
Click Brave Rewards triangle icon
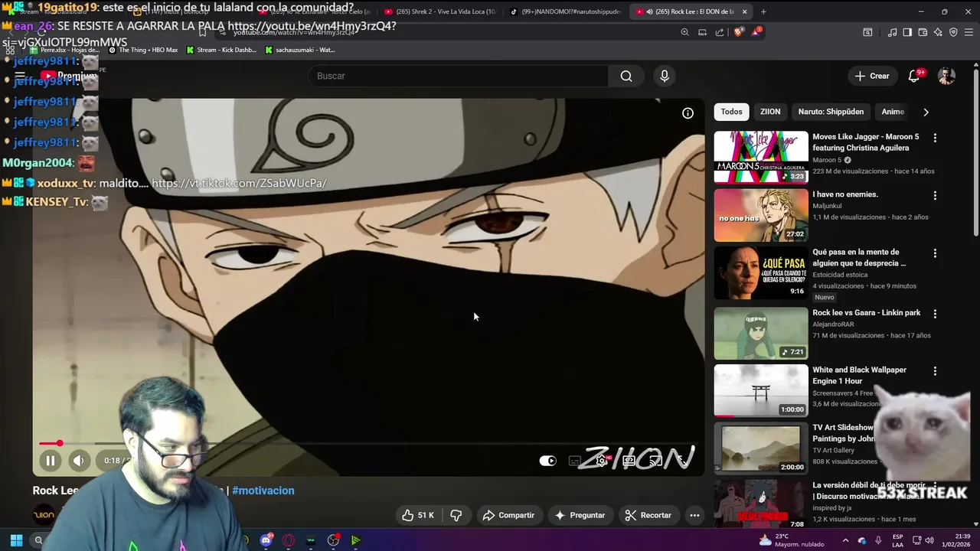(x=756, y=32)
